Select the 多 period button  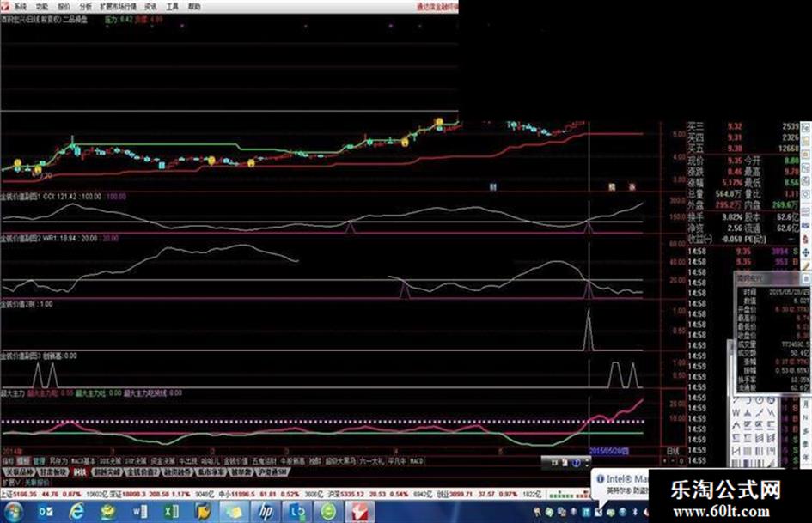pos(806,431)
